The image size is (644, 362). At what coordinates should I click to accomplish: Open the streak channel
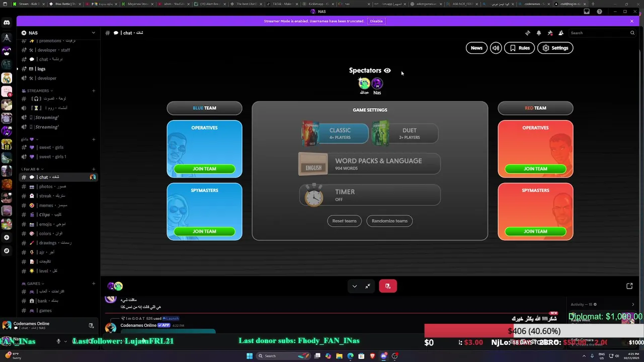pyautogui.click(x=58, y=196)
